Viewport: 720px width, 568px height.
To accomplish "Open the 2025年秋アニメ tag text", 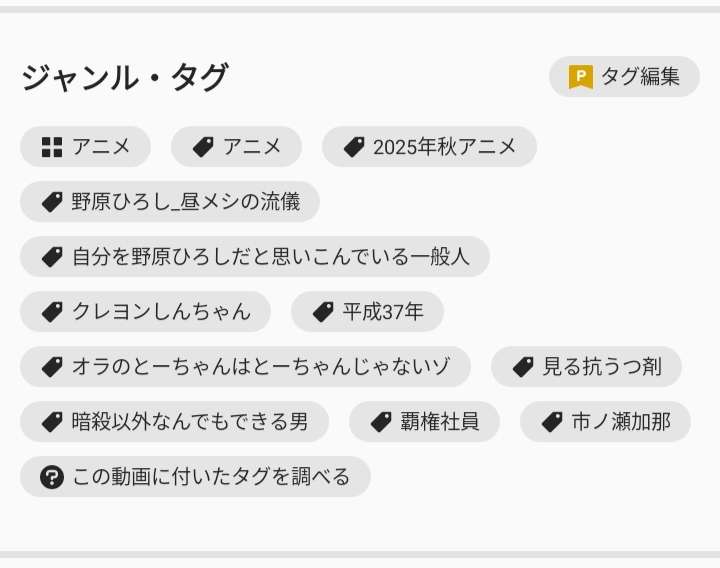I will click(x=444, y=147).
